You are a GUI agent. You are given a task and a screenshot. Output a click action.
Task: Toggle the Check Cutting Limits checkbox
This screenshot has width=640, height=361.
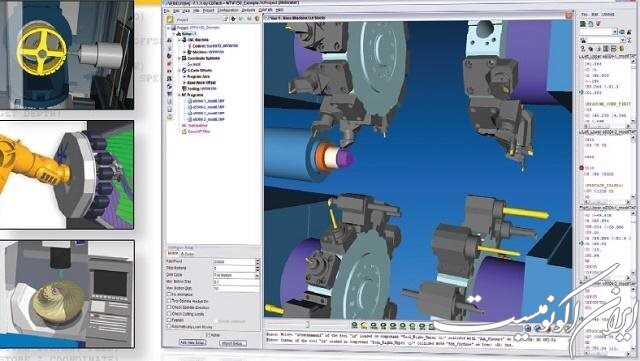[169, 314]
